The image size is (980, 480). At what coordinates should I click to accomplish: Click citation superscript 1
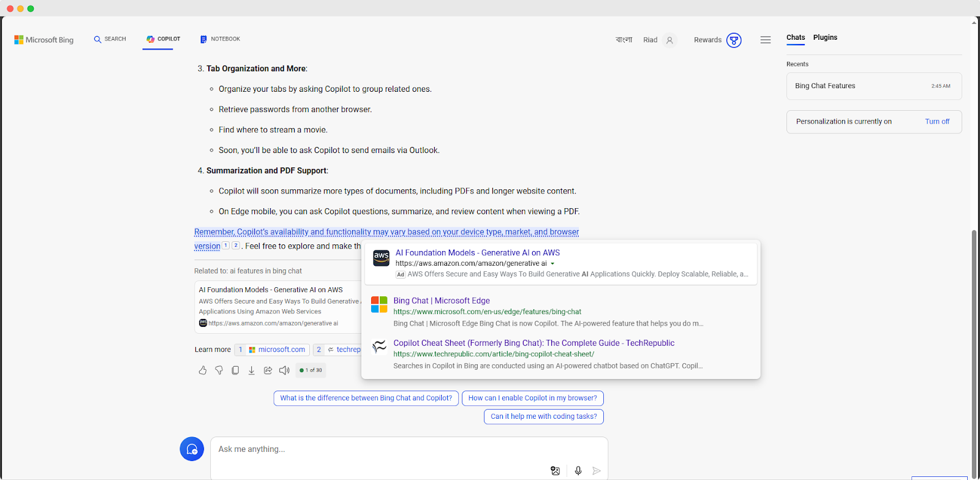[x=225, y=246]
